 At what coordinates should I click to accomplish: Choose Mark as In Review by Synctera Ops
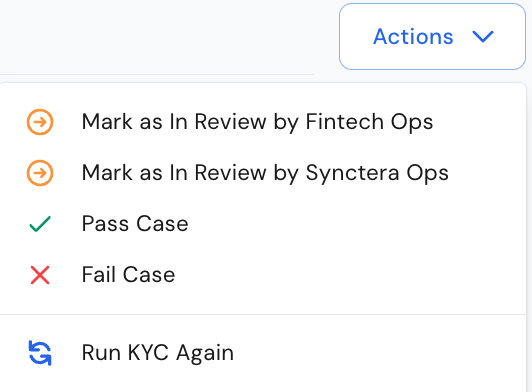(x=263, y=173)
